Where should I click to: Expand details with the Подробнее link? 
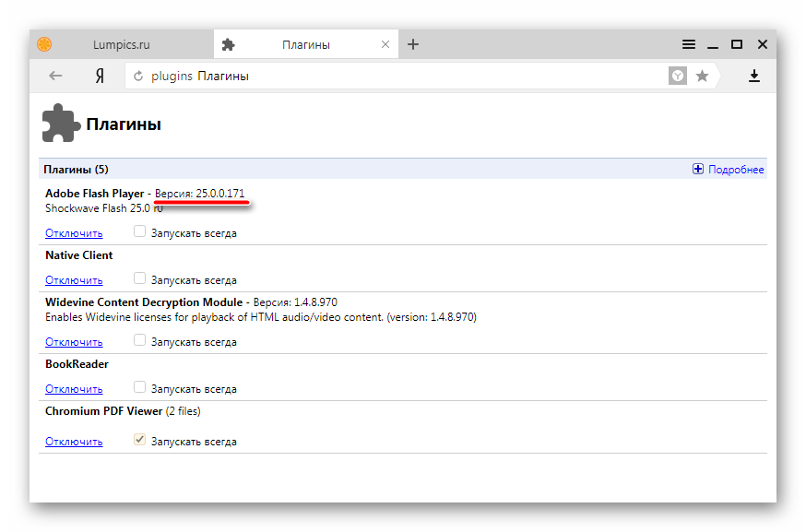point(736,170)
